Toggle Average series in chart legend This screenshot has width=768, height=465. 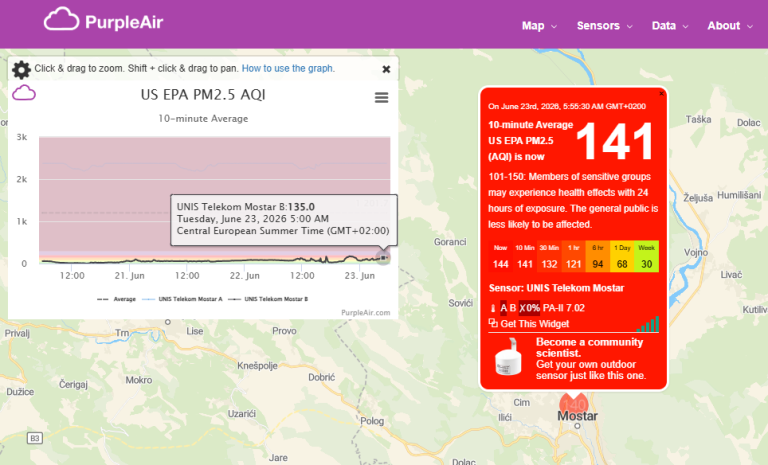[117, 299]
